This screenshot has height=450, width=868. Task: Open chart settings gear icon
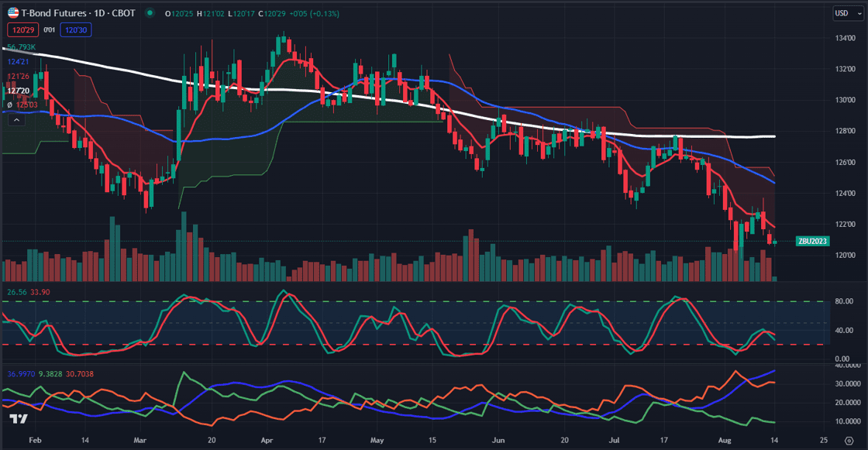point(849,441)
